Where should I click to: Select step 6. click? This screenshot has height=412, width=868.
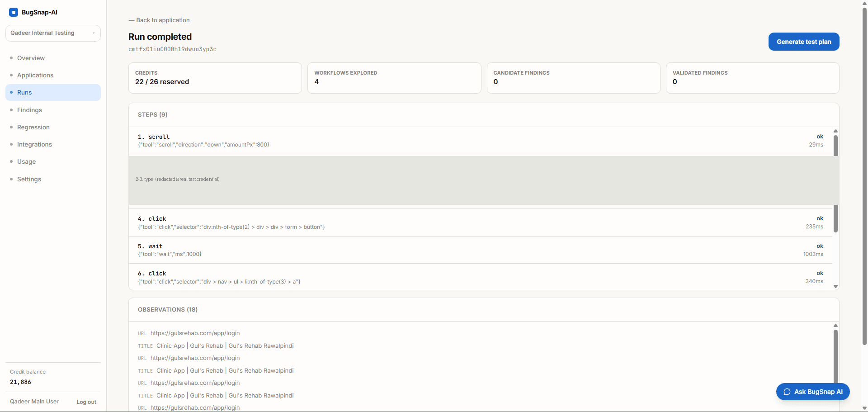tap(481, 277)
